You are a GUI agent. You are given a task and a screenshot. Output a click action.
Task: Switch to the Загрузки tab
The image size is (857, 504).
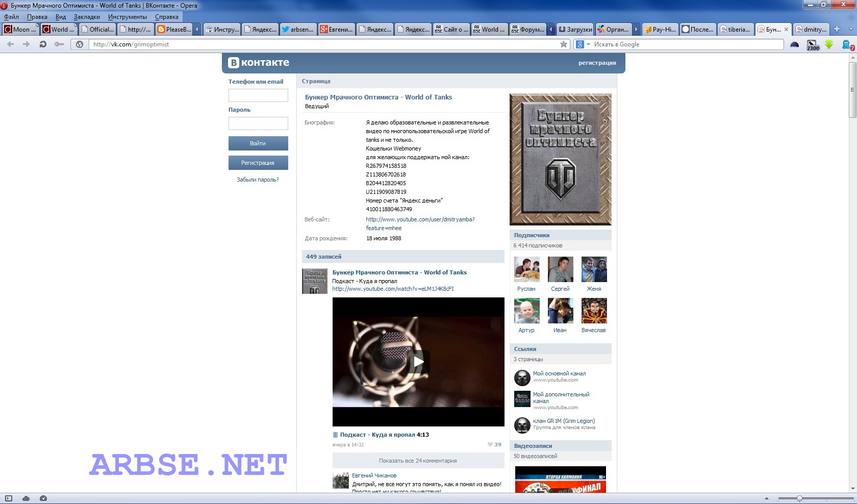tap(575, 29)
